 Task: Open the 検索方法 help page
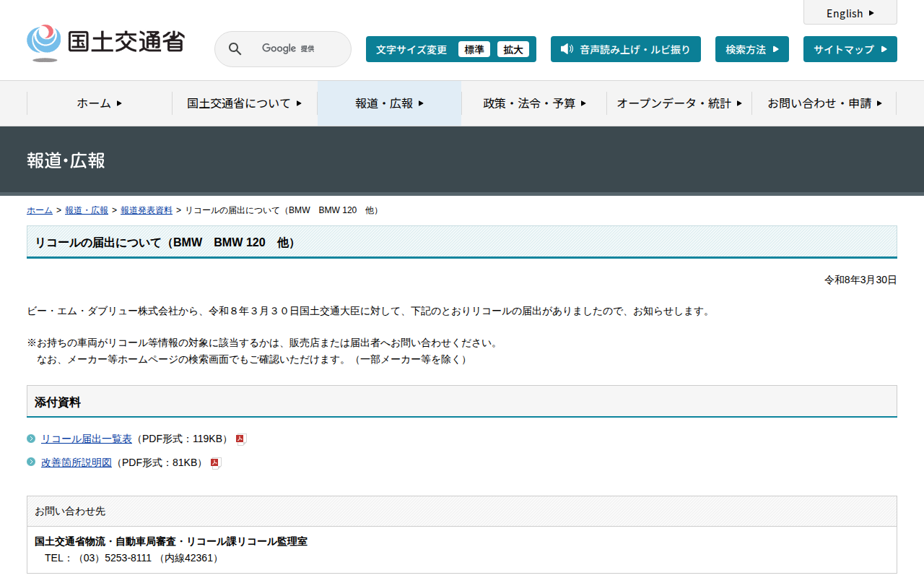pyautogui.click(x=751, y=49)
